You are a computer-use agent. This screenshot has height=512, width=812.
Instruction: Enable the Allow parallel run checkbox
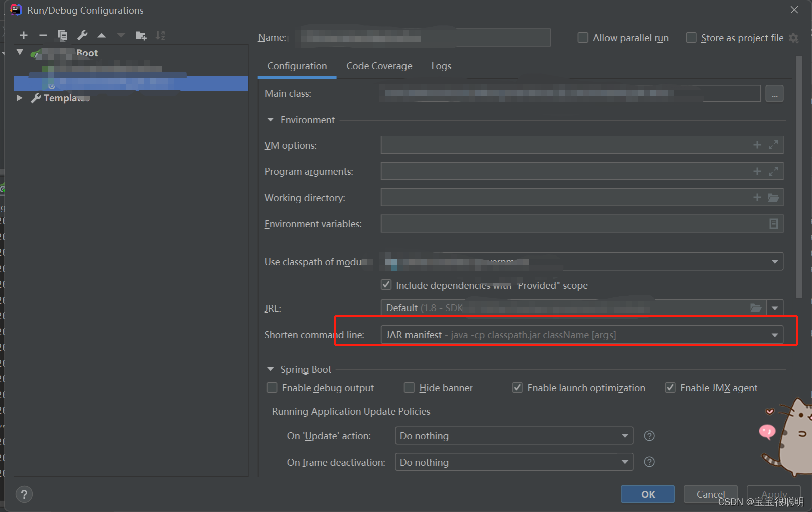pos(583,37)
